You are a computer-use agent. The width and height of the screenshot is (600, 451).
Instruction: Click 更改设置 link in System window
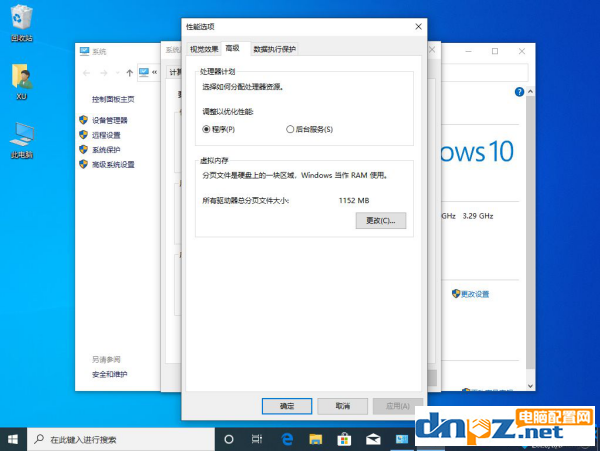pos(475,294)
